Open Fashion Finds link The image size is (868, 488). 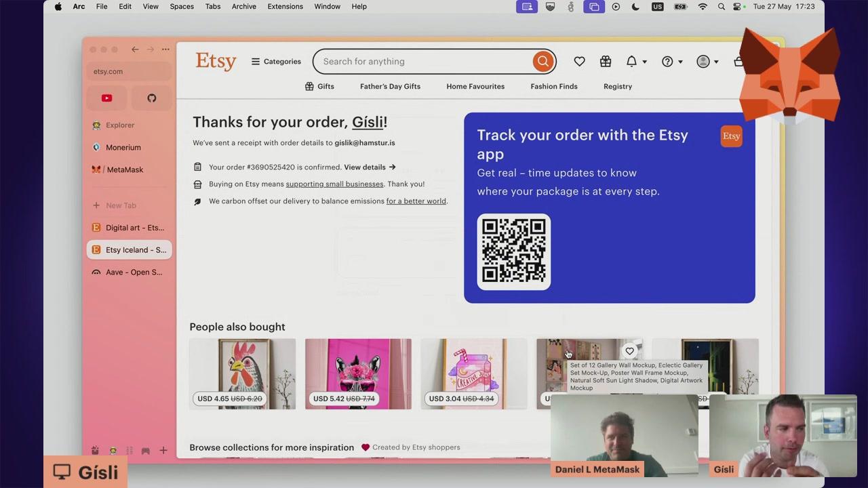click(554, 87)
